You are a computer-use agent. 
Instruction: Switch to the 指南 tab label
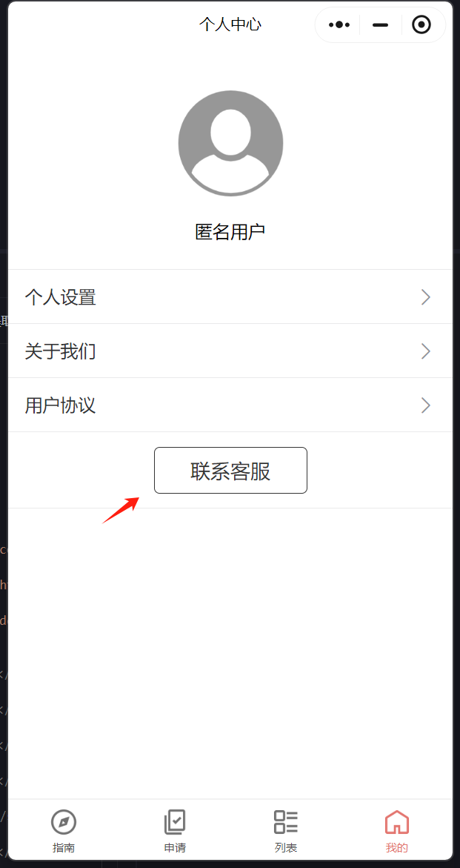64,848
